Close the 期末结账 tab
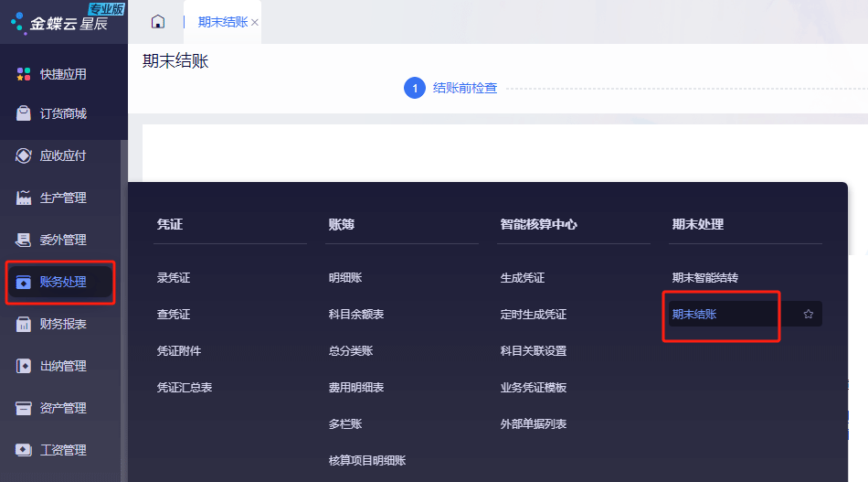 pos(255,22)
